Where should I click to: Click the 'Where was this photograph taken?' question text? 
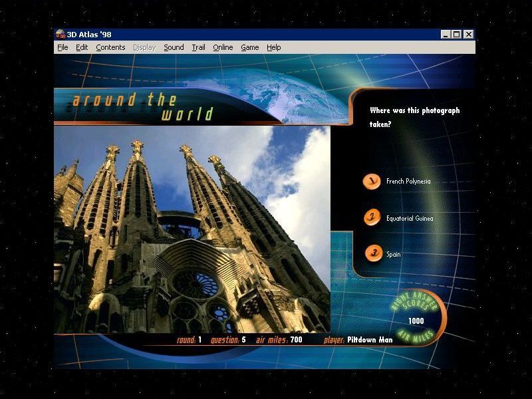pos(414,117)
